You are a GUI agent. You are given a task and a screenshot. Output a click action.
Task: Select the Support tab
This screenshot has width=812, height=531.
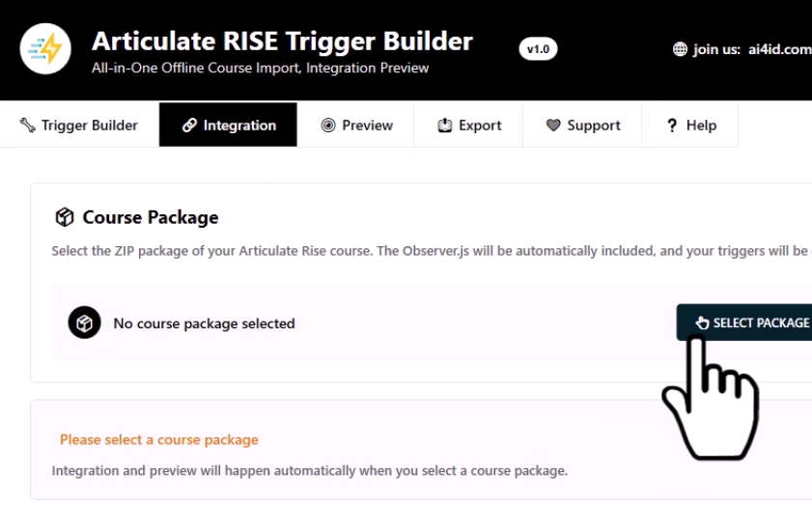(583, 126)
